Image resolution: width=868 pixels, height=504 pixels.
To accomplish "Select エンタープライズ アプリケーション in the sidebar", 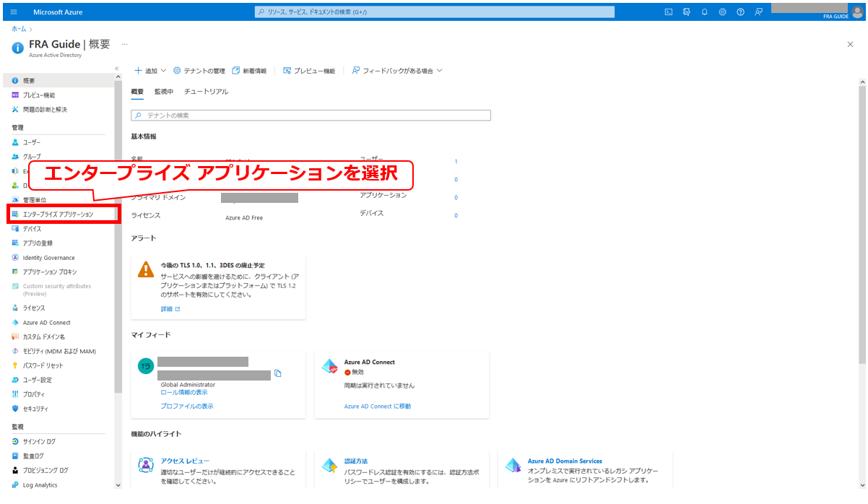I will coord(58,214).
